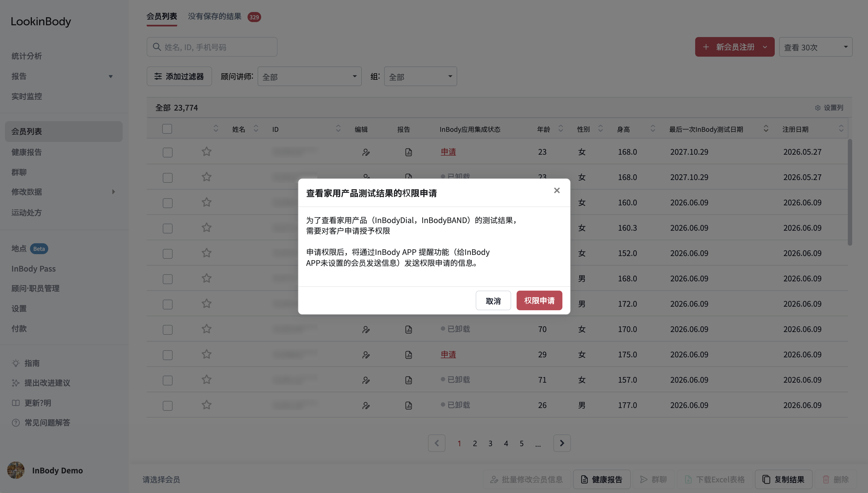This screenshot has width=868, height=493.
Task: Focus the member search field
Action: point(212,47)
